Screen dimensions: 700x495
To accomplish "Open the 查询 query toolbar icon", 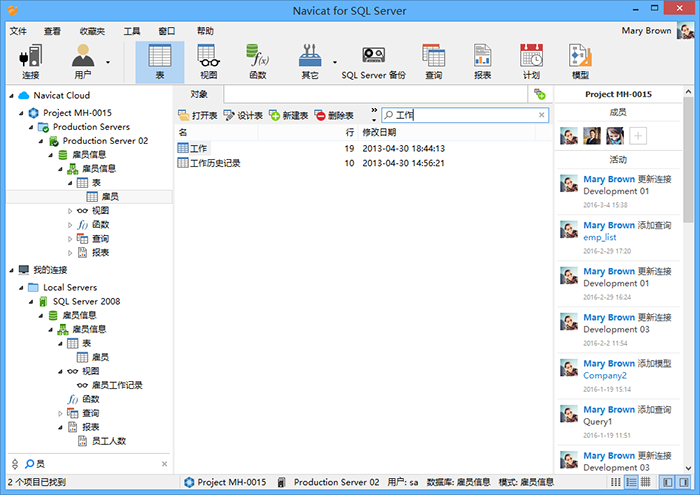I will [x=433, y=62].
